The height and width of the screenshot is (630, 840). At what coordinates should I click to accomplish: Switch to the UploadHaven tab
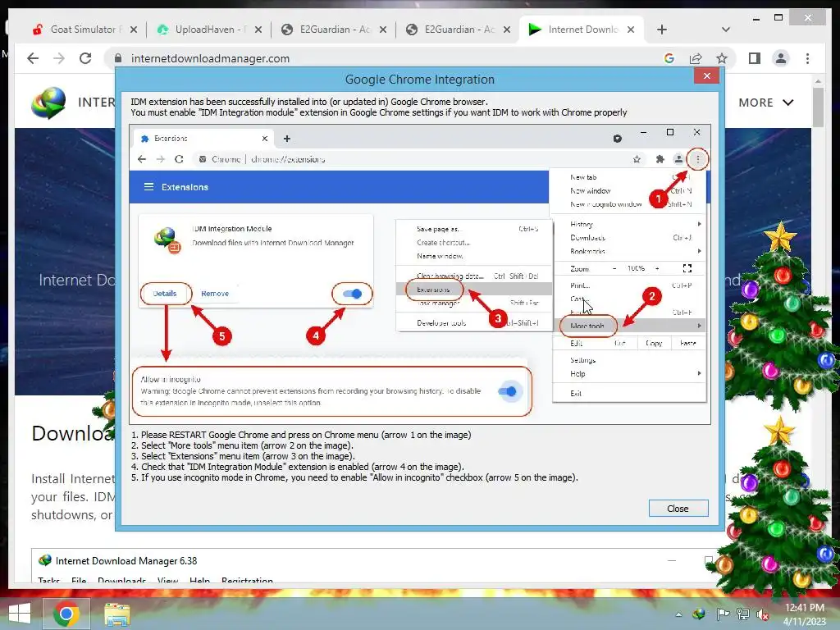click(x=204, y=30)
